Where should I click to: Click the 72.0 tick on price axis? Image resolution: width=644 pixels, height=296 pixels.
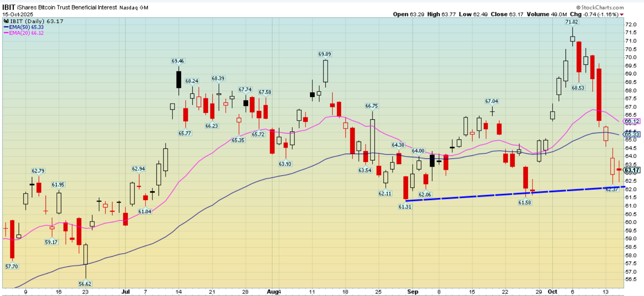point(631,24)
